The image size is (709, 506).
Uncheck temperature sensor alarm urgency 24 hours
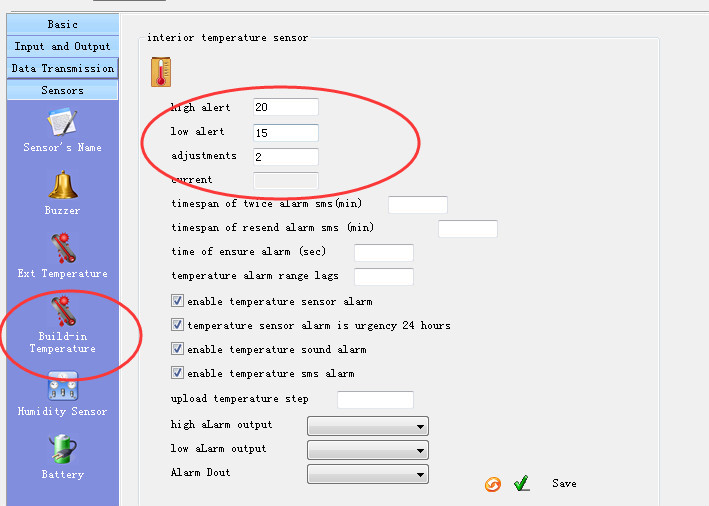[x=177, y=325]
